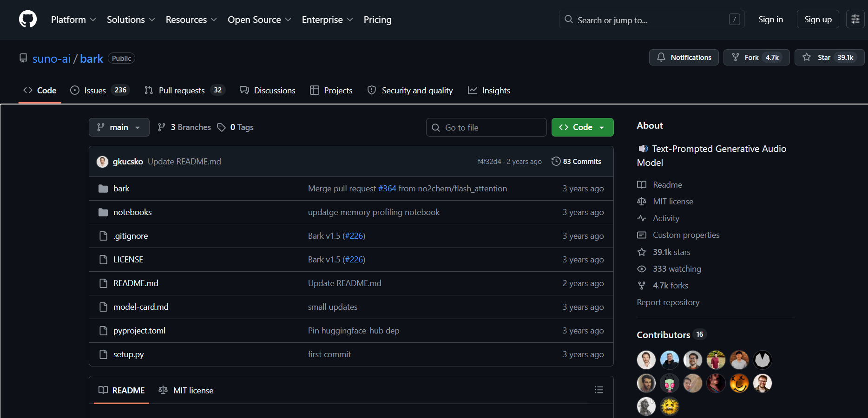Select the README tab in file viewer

(x=122, y=391)
